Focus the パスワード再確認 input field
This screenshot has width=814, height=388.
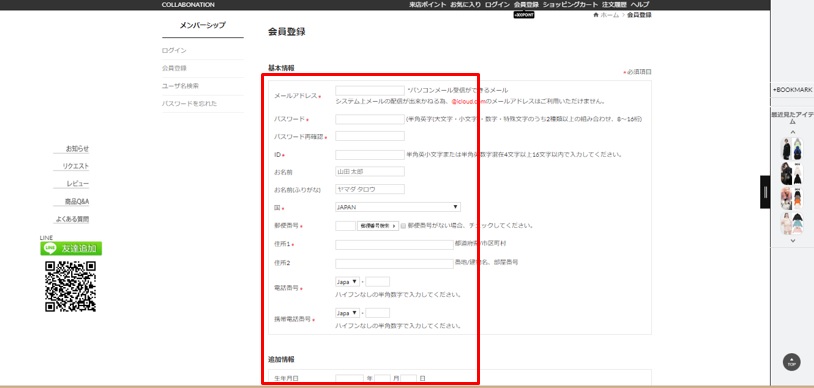click(370, 136)
